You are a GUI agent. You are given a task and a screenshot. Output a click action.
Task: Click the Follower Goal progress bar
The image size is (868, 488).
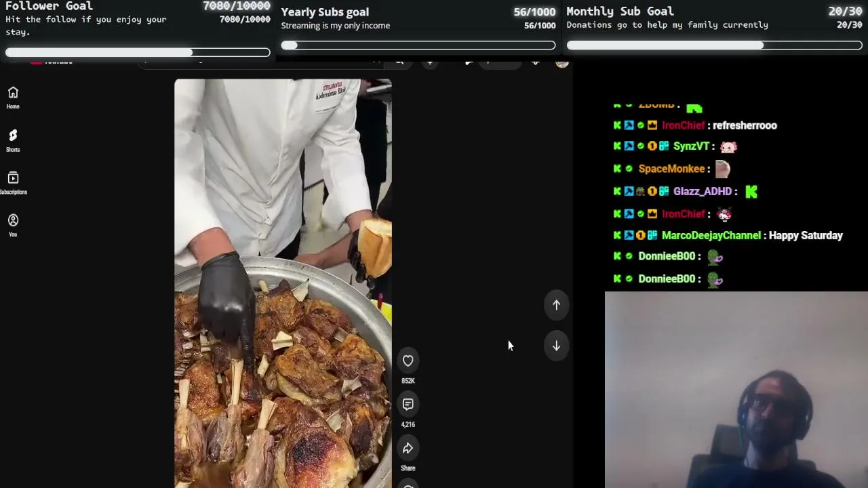[x=138, y=52]
